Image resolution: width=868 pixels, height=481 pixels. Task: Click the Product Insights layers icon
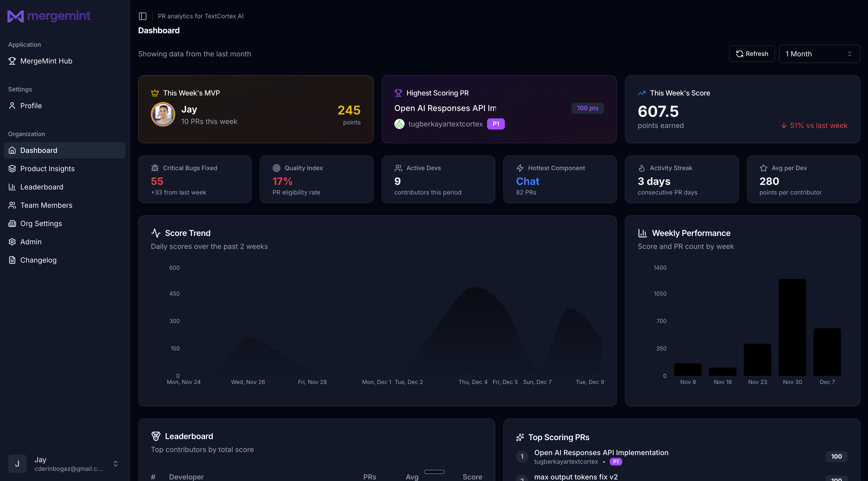click(12, 169)
